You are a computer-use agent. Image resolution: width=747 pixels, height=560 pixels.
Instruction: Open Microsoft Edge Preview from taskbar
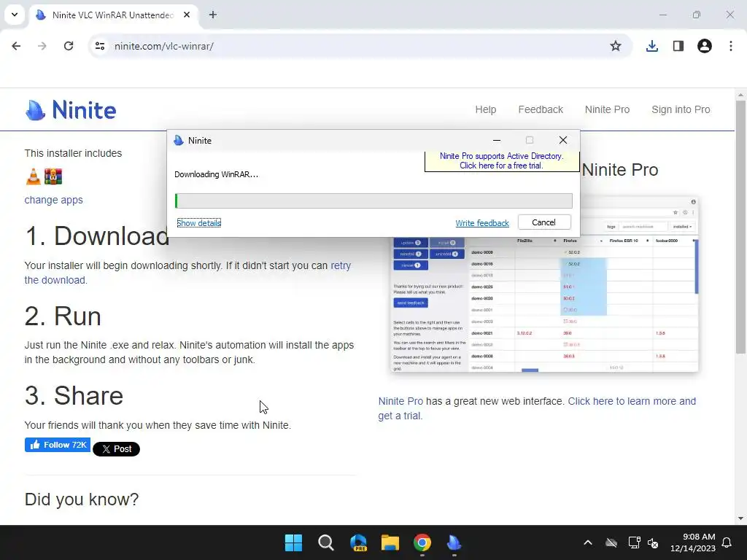coord(358,542)
